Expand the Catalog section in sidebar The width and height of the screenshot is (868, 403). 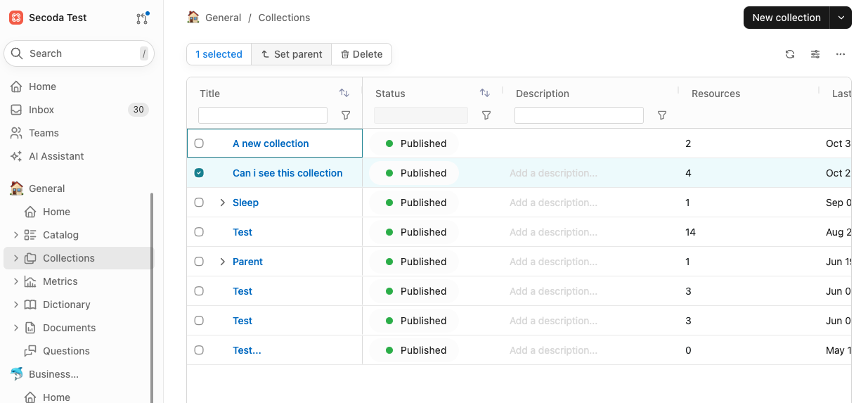tap(16, 235)
